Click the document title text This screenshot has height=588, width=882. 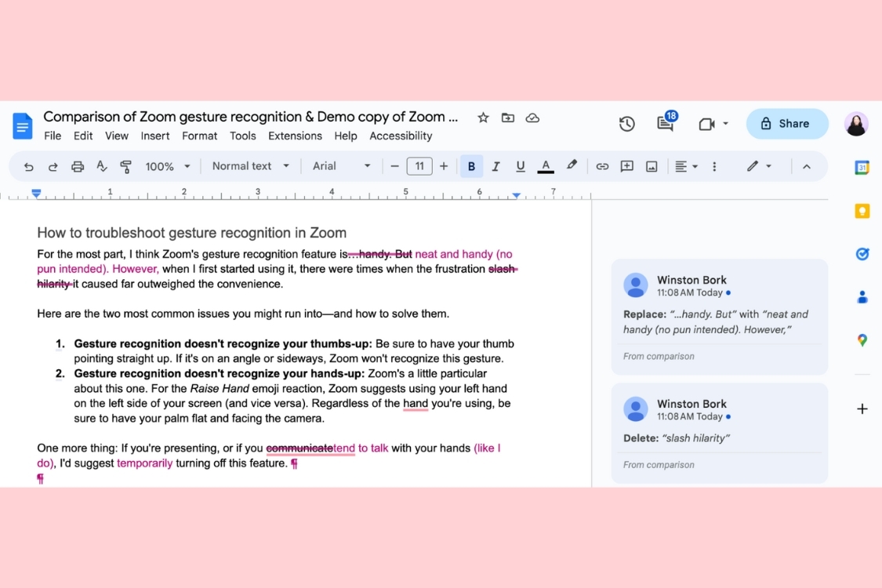coord(250,117)
